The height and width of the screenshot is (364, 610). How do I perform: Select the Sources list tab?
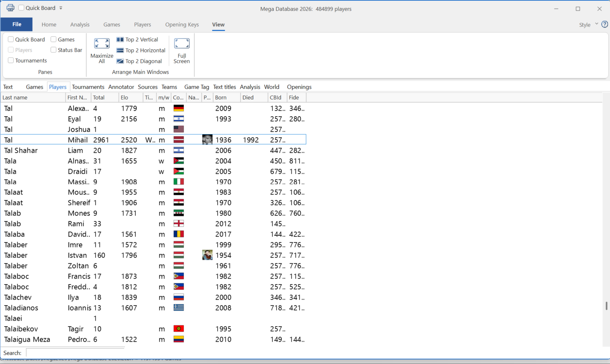[x=148, y=87]
